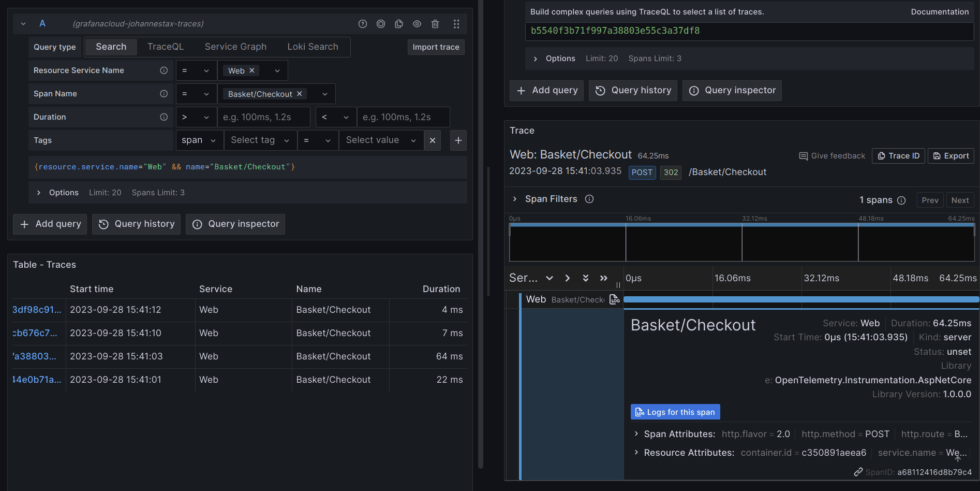
Task: Delete query A with the trash icon
Action: [435, 23]
